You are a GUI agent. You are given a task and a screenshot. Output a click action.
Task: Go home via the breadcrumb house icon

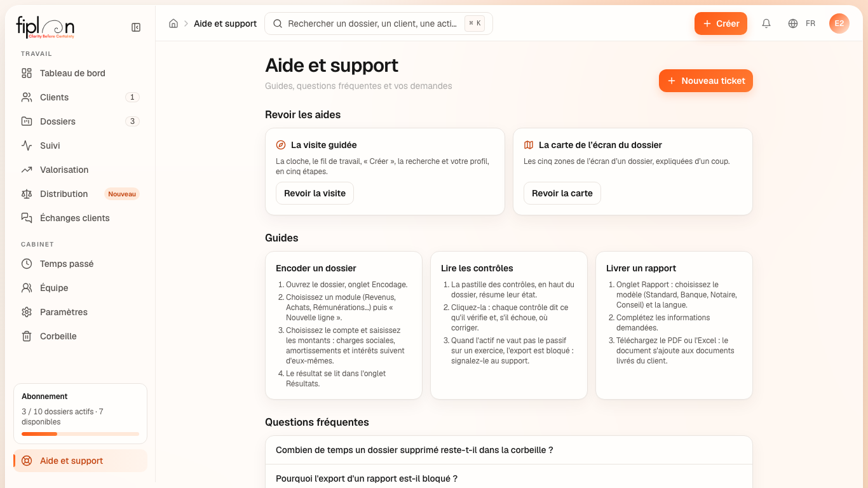coord(173,24)
